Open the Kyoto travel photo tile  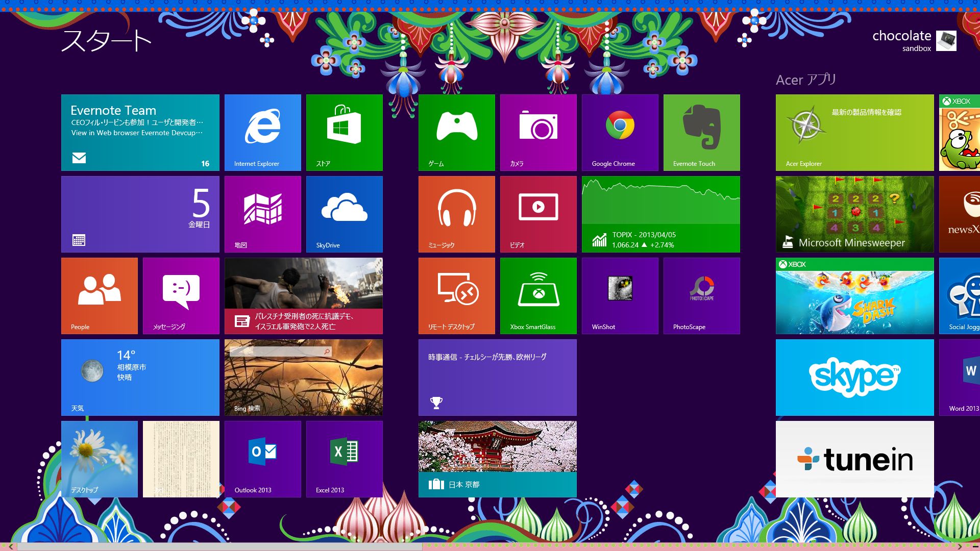point(497,459)
